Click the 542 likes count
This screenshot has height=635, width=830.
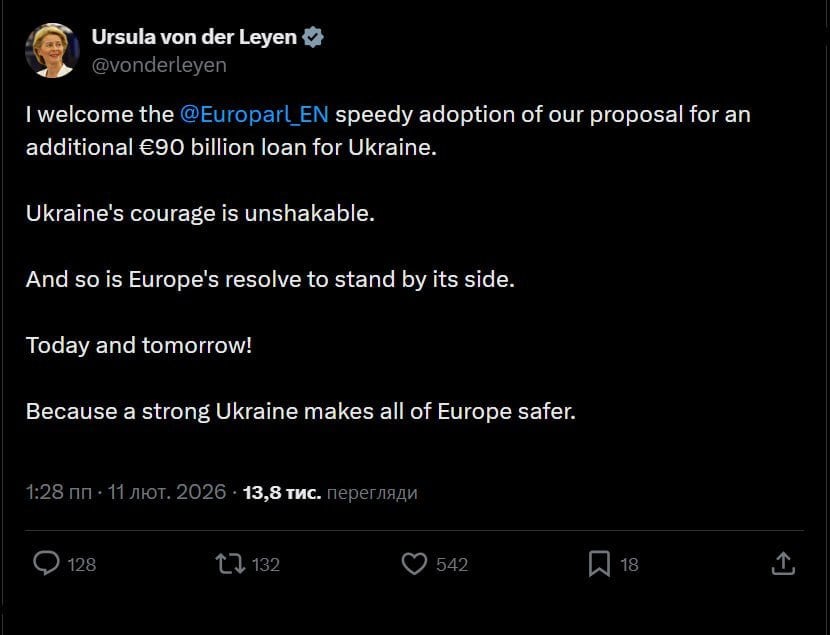(x=452, y=565)
